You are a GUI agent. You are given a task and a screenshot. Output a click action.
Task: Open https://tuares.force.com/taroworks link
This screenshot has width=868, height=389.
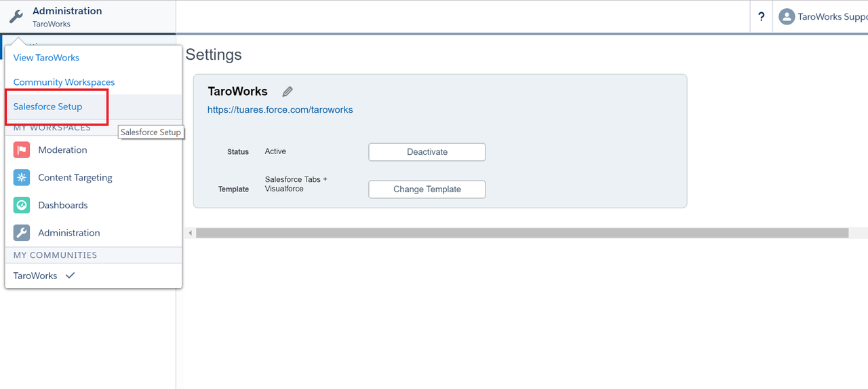280,109
